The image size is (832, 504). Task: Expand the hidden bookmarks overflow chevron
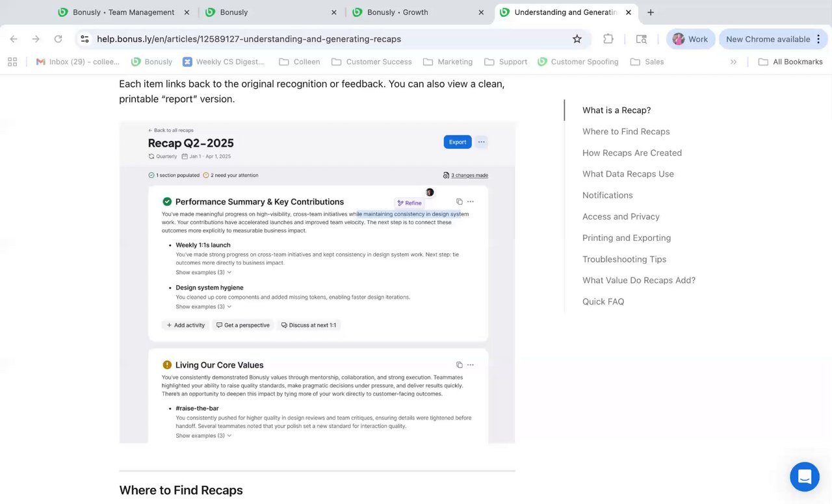[x=733, y=62]
